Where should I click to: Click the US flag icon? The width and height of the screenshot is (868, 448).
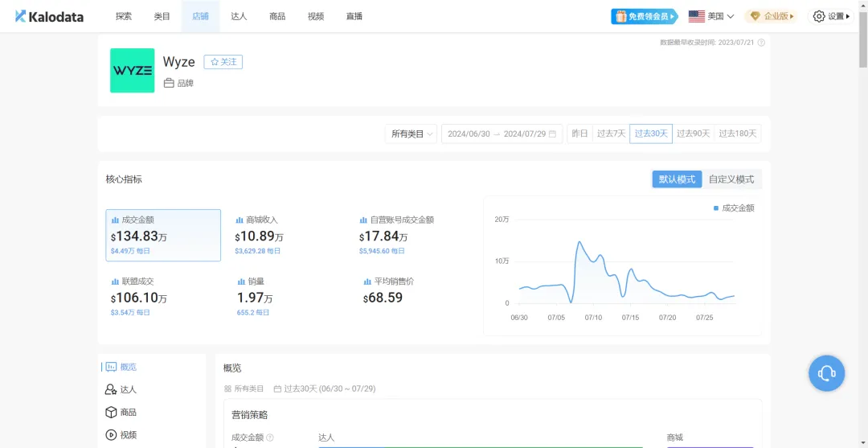(696, 17)
